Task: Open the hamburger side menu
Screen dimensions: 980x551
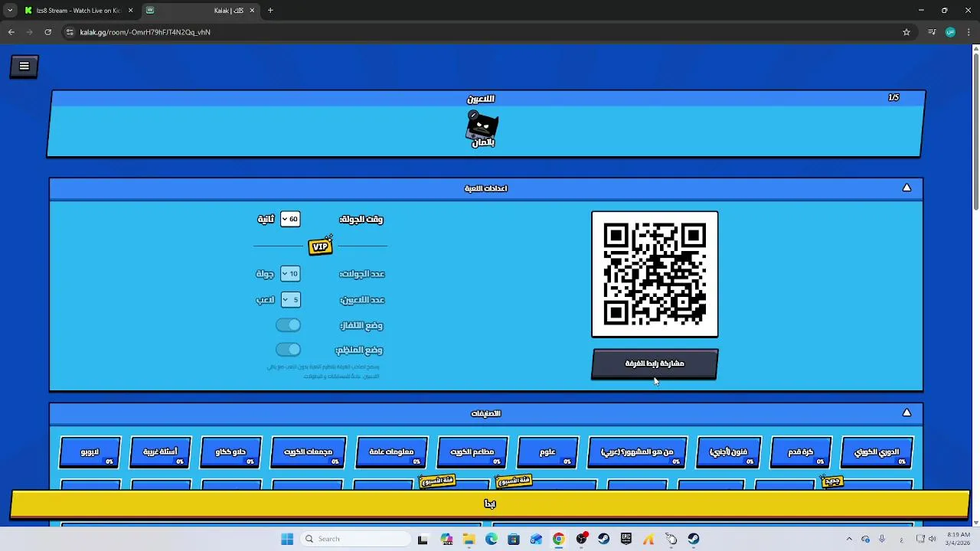Action: click(24, 67)
